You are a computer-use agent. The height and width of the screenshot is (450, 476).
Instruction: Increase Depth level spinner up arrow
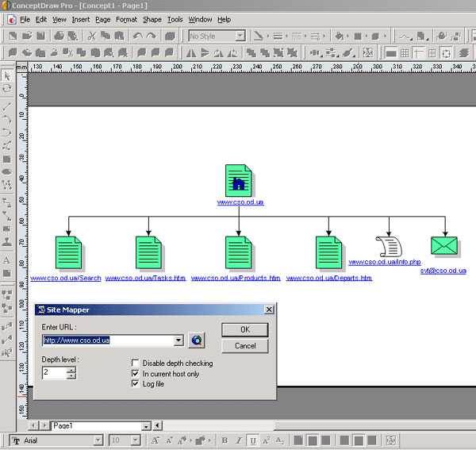pos(71,370)
